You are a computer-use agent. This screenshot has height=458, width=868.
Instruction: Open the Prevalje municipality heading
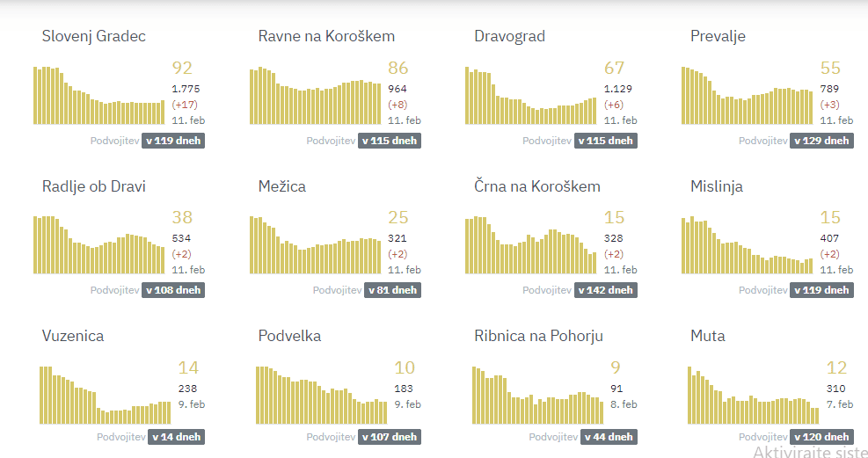718,36
